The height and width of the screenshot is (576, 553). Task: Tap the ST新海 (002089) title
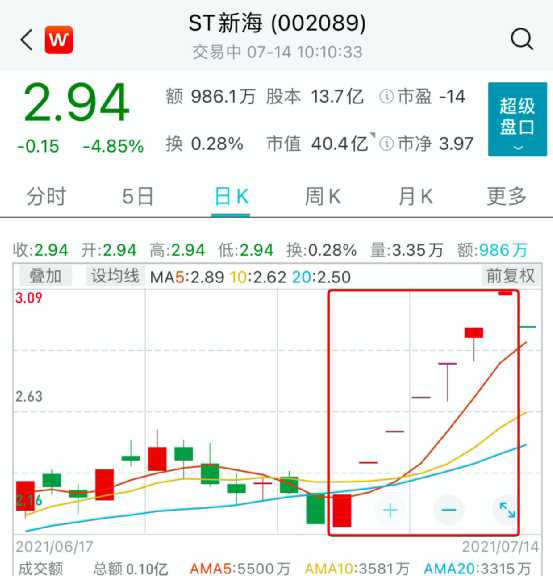coord(277,24)
